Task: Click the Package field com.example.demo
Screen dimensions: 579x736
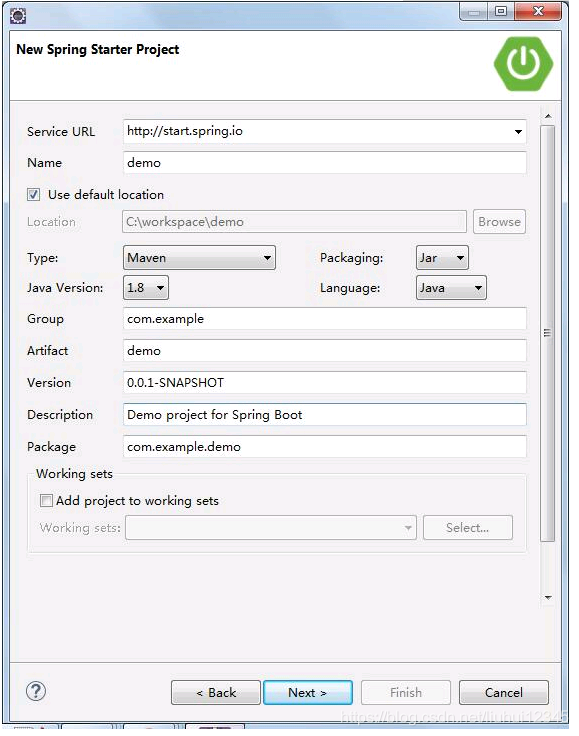Action: [325, 446]
